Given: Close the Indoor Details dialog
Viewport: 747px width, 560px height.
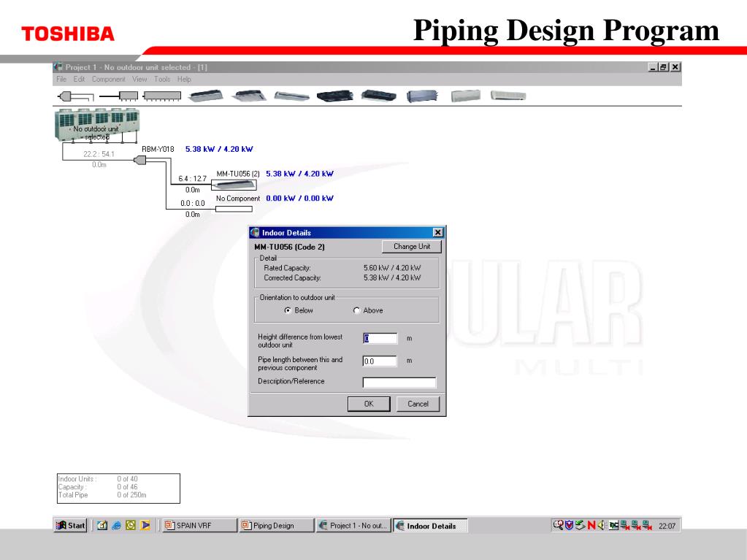Looking at the screenshot, I should 438,232.
